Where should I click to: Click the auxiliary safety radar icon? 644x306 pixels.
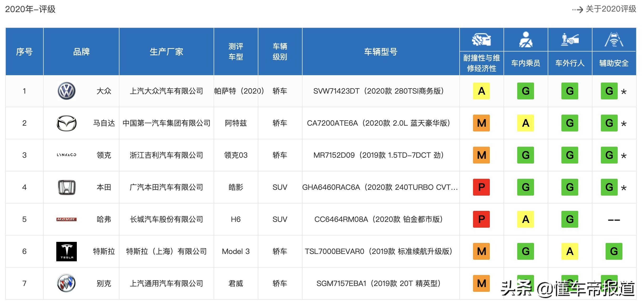[x=614, y=40]
